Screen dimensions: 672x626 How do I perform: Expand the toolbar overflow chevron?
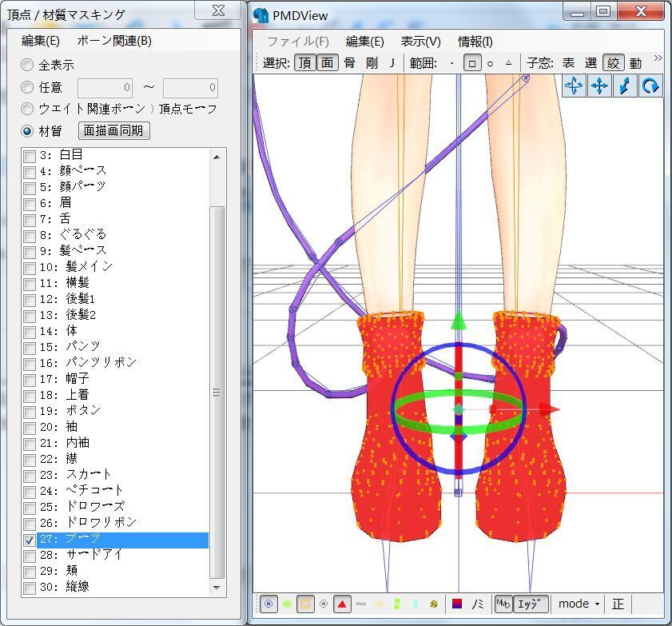[x=658, y=58]
